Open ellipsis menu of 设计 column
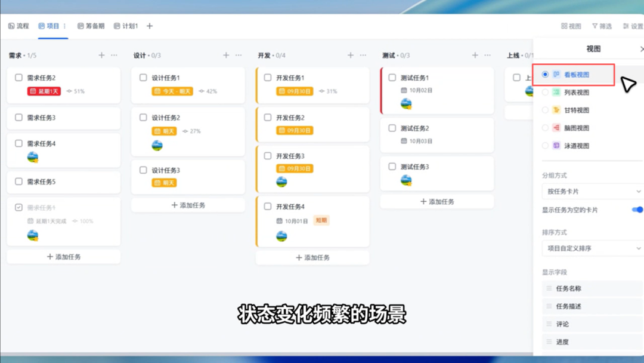644x363 pixels. [x=239, y=55]
